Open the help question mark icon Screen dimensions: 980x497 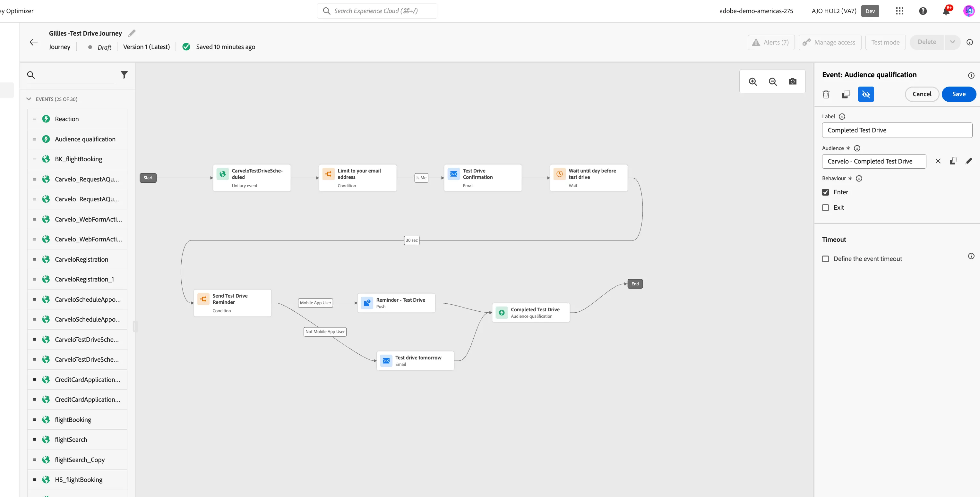tap(923, 11)
